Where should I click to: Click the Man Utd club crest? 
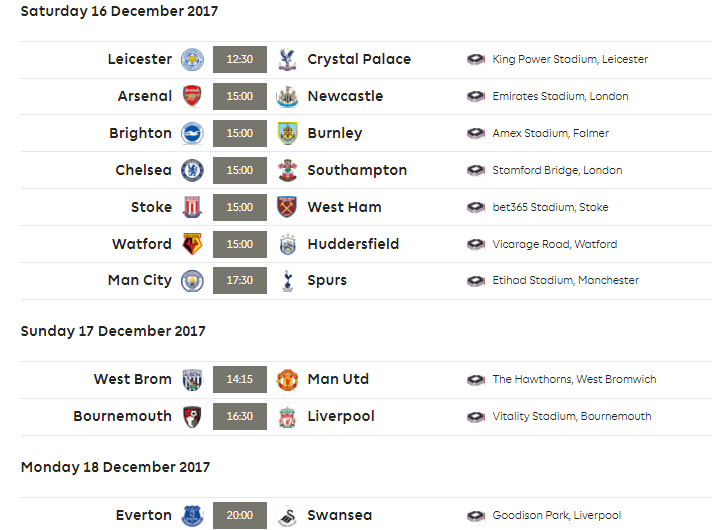click(x=287, y=380)
